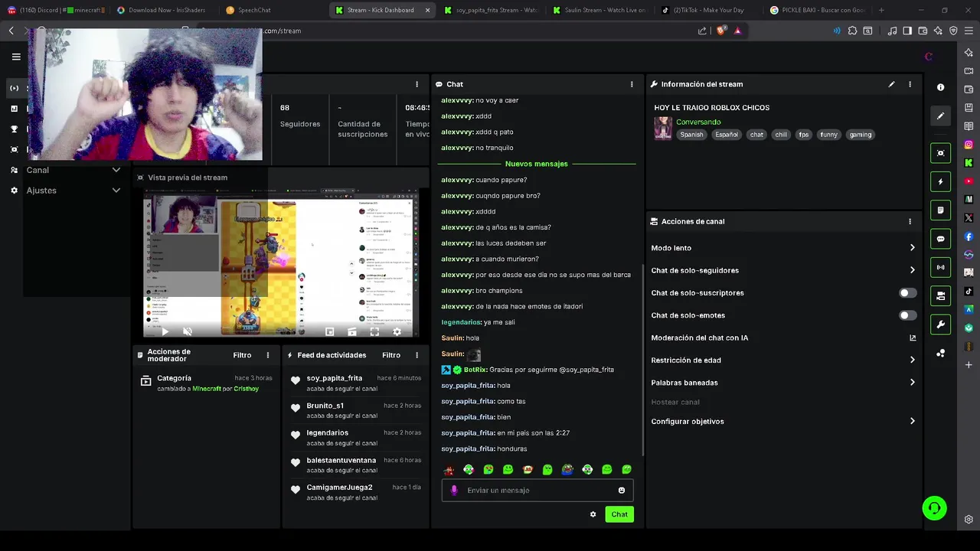Open three-dot menu of Acciones de canal

pos(910,222)
